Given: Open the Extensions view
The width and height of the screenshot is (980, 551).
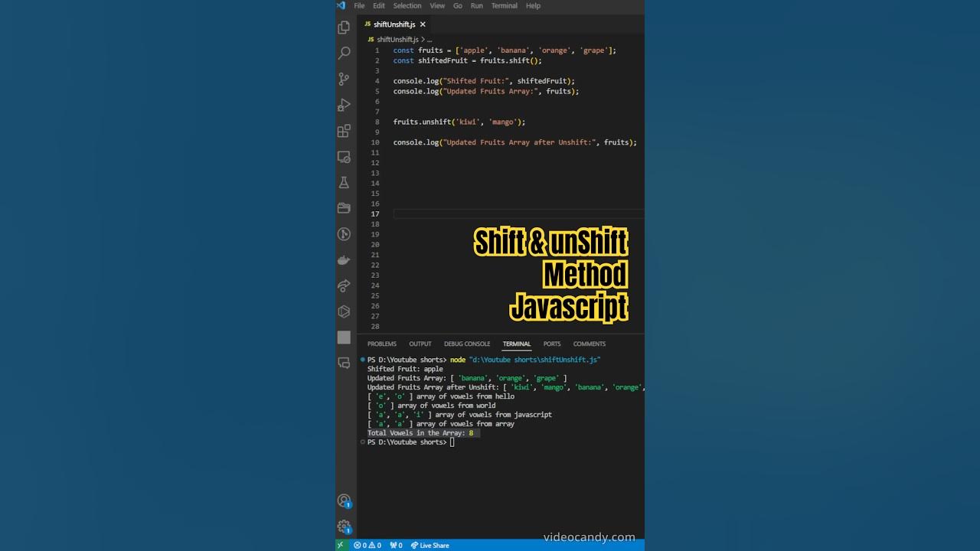Looking at the screenshot, I should tap(344, 131).
